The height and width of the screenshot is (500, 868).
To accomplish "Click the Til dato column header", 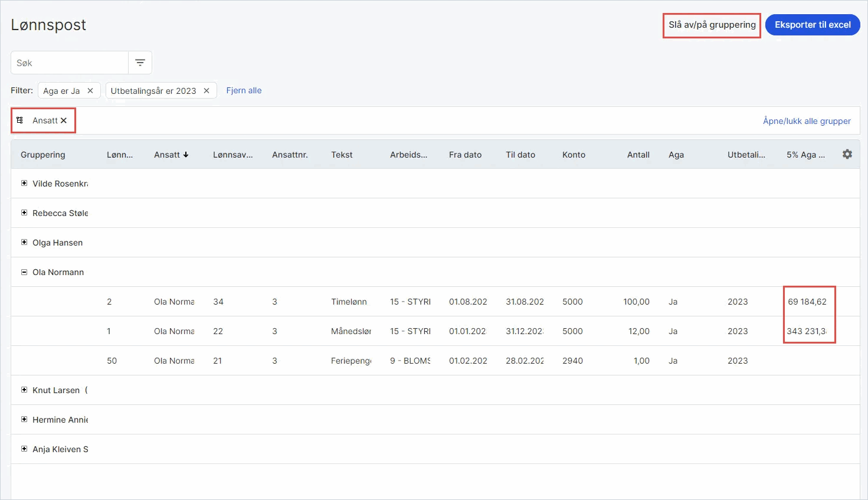I will tap(520, 155).
